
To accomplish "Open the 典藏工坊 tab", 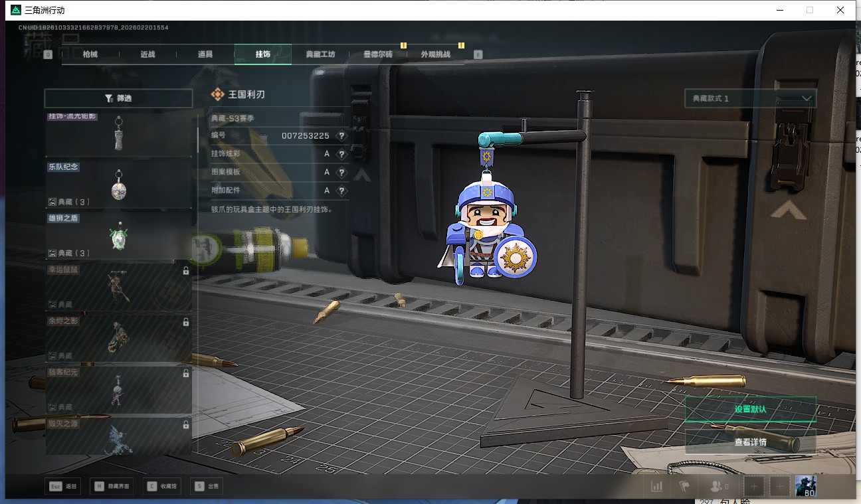I will (x=320, y=54).
